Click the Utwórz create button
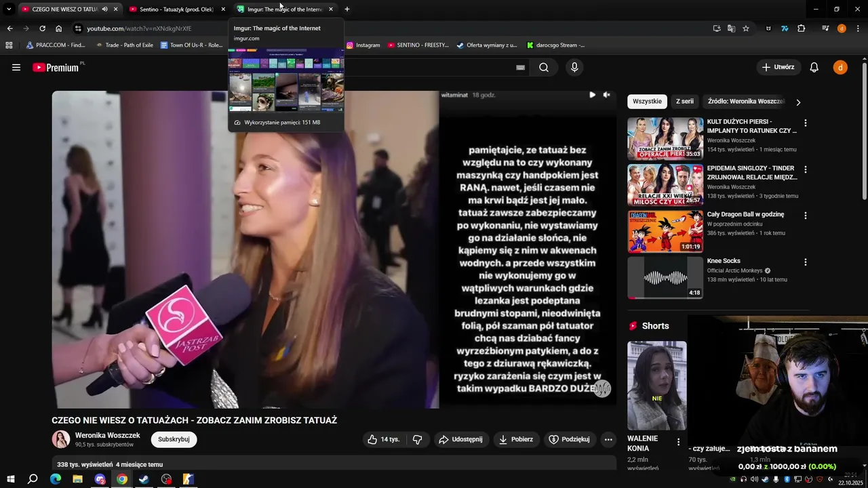The image size is (868, 488). click(778, 67)
